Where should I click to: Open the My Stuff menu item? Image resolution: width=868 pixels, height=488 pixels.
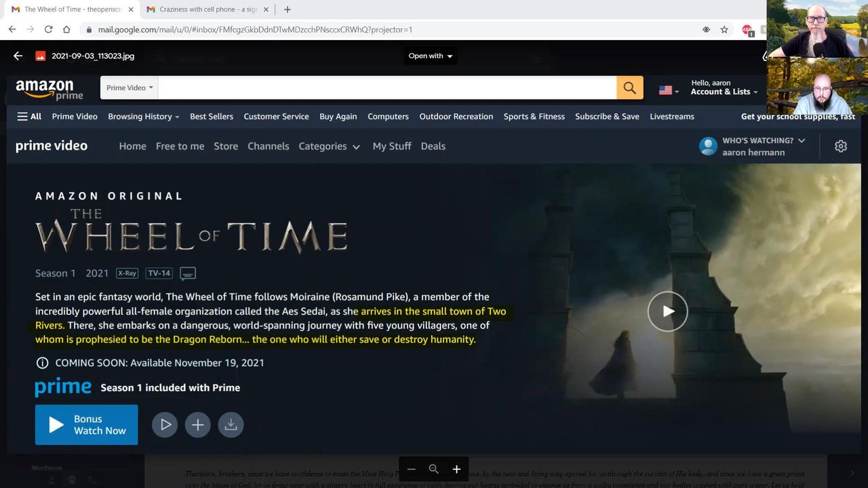pos(392,146)
